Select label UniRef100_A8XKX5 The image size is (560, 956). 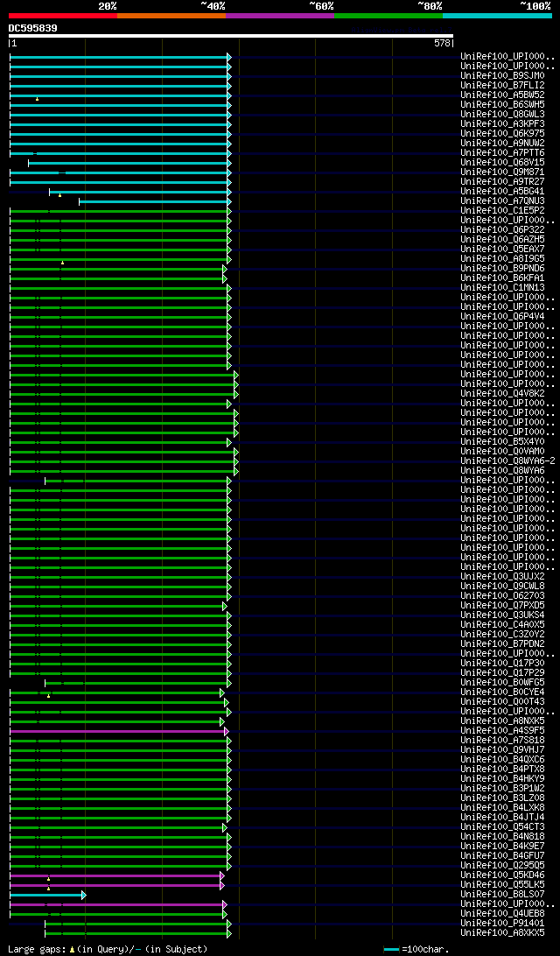coord(503,933)
